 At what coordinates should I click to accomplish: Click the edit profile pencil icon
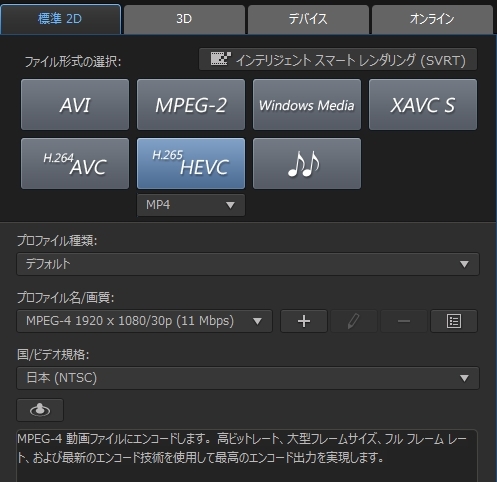click(x=354, y=321)
